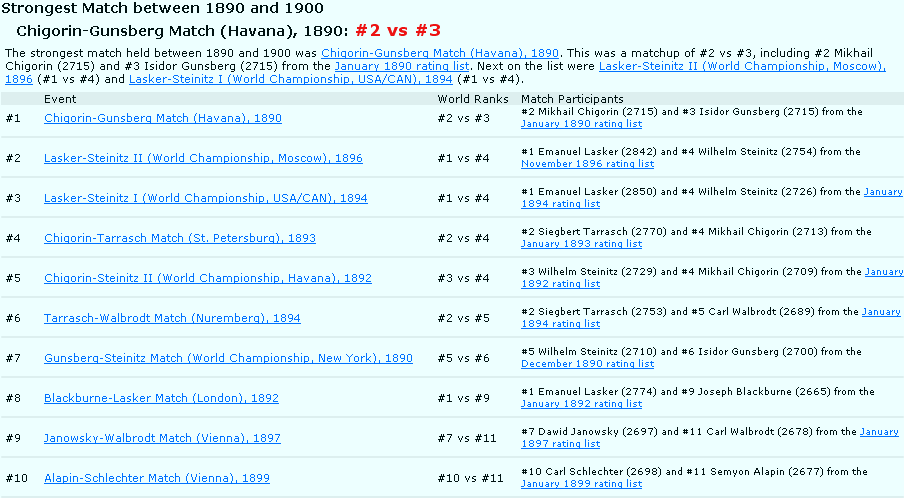The image size is (904, 498).
Task: Open January 1890 rating list in intro paragraph
Action: [x=401, y=66]
